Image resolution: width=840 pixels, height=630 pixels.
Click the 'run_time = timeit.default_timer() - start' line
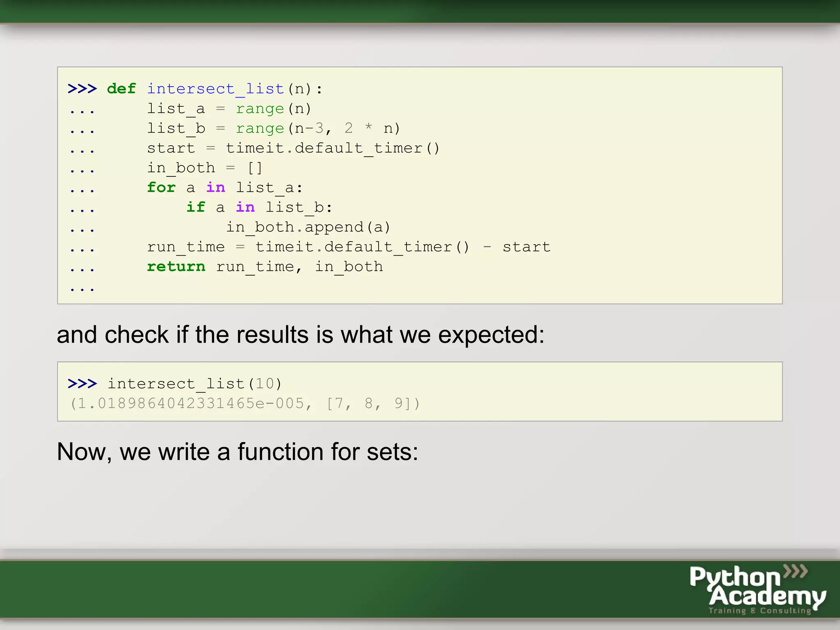349,247
